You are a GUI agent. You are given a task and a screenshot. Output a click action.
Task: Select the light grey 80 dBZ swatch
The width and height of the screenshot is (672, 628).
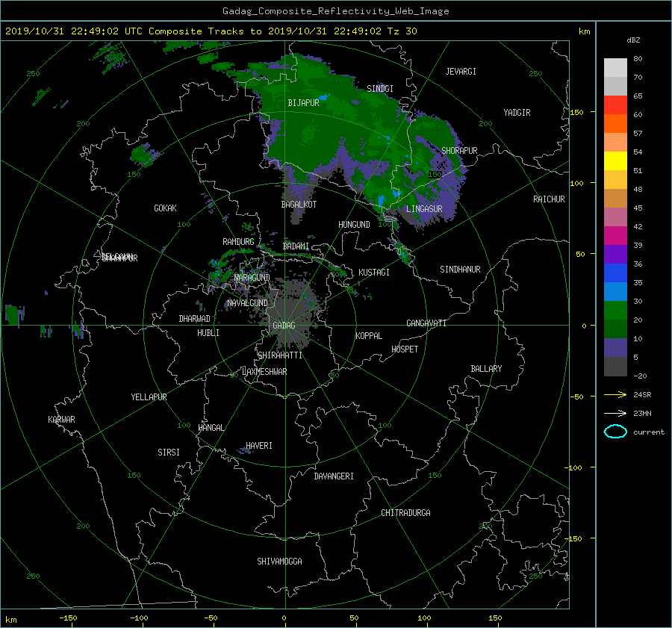pos(615,67)
